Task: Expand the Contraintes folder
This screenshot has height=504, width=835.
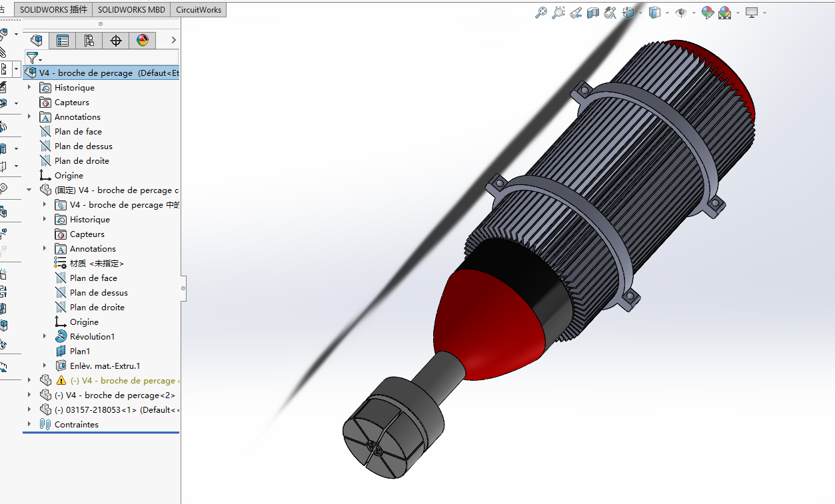Action: (x=29, y=424)
